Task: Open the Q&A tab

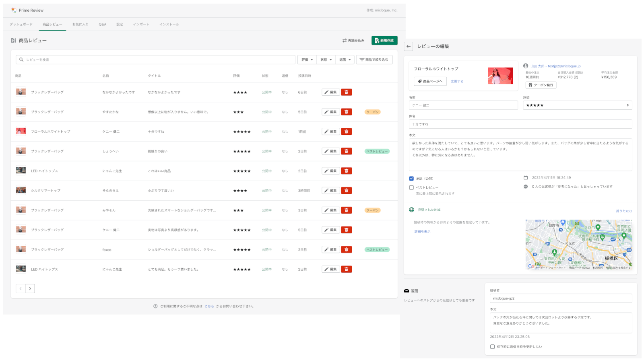Action: (x=103, y=25)
